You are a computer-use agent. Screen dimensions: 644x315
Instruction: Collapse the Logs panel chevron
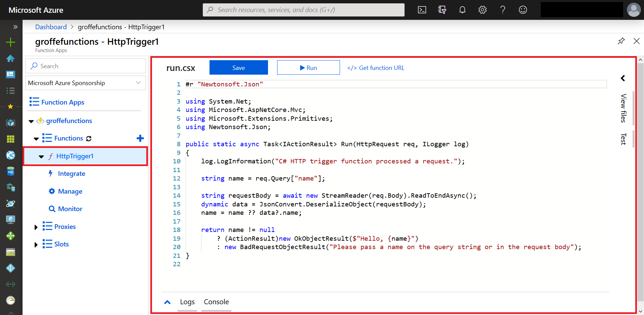tap(167, 302)
